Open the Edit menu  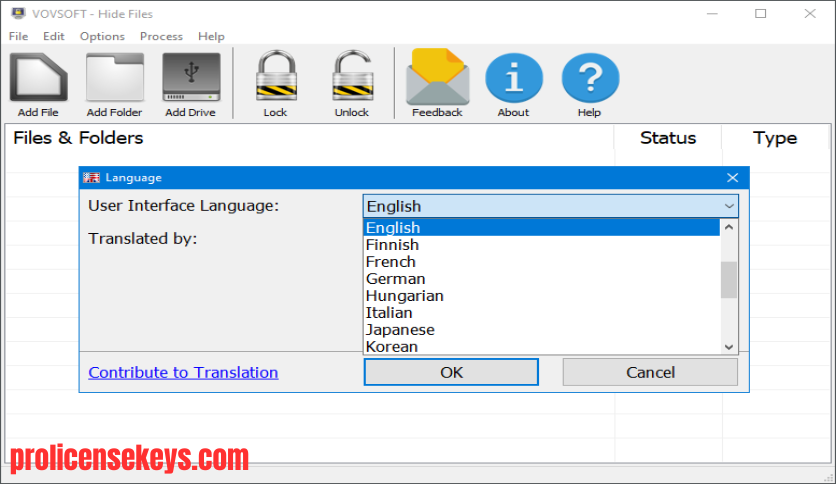pos(54,36)
